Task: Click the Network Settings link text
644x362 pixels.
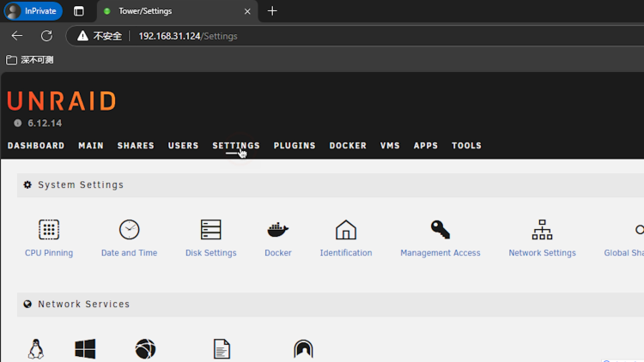Action: 542,253
